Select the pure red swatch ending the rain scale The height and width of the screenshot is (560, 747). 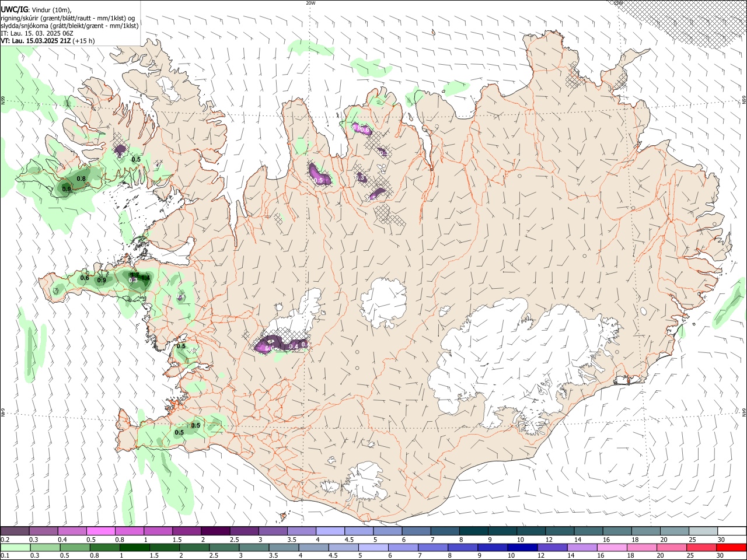[731, 547]
